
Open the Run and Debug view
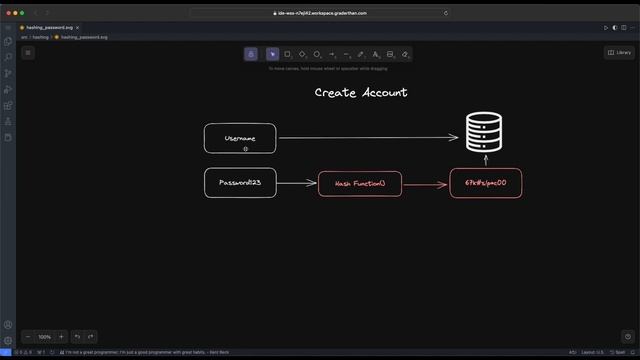tap(8, 89)
